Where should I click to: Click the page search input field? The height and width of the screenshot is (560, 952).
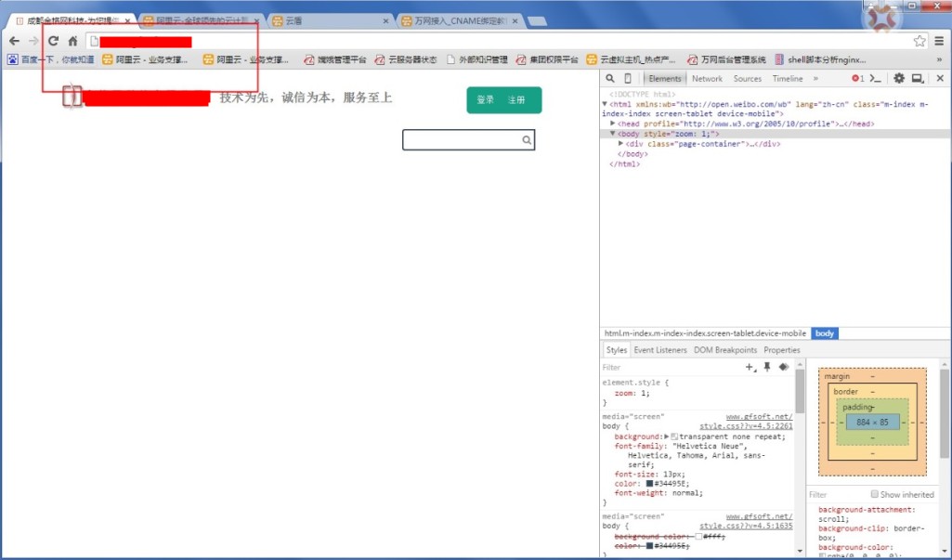pyautogui.click(x=462, y=140)
